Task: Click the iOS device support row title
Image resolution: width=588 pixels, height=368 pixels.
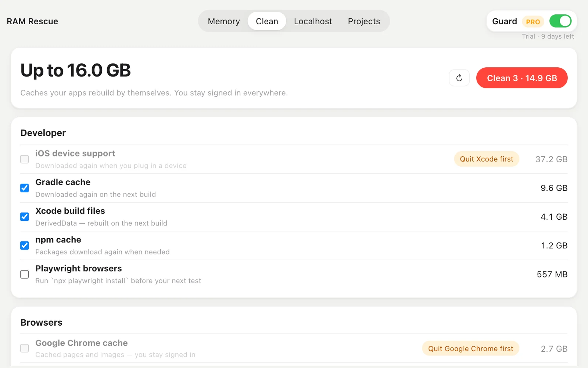Action: click(75, 153)
